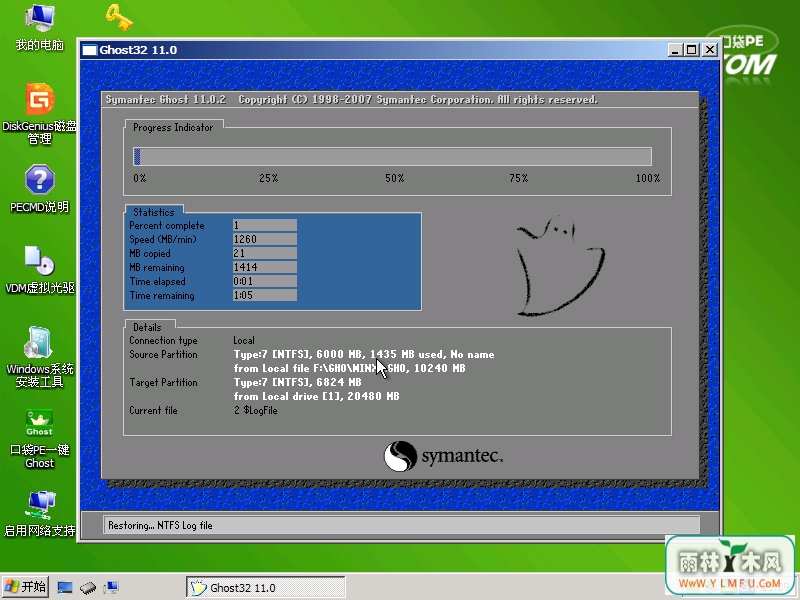Image resolution: width=800 pixels, height=600 pixels.
Task: Click the 100% progress scale label
Action: click(647, 178)
